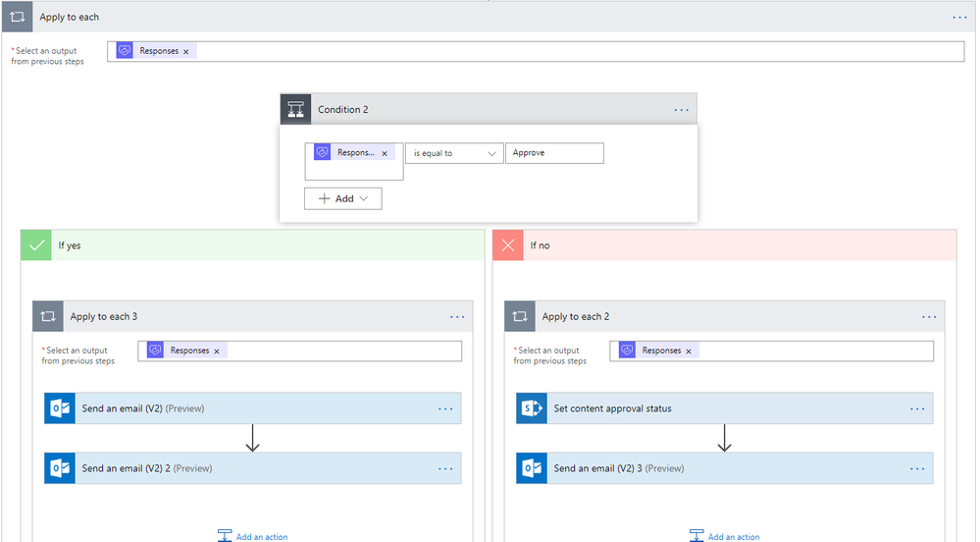The width and height of the screenshot is (980, 542).
Task: Collapse the Apply to each 2 header
Action: [724, 317]
